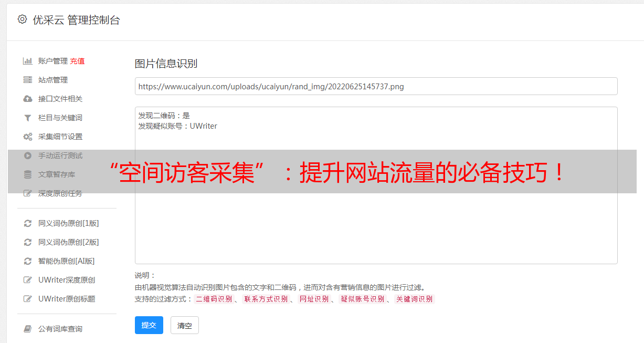
Task: Click the gears icon next to 采集细节设置
Action: 28,137
